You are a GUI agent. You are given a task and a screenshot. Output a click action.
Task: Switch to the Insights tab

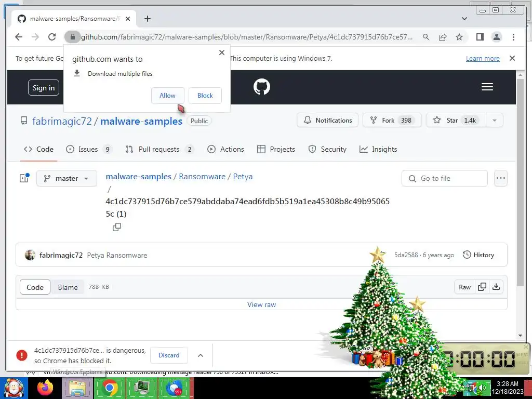(378, 149)
